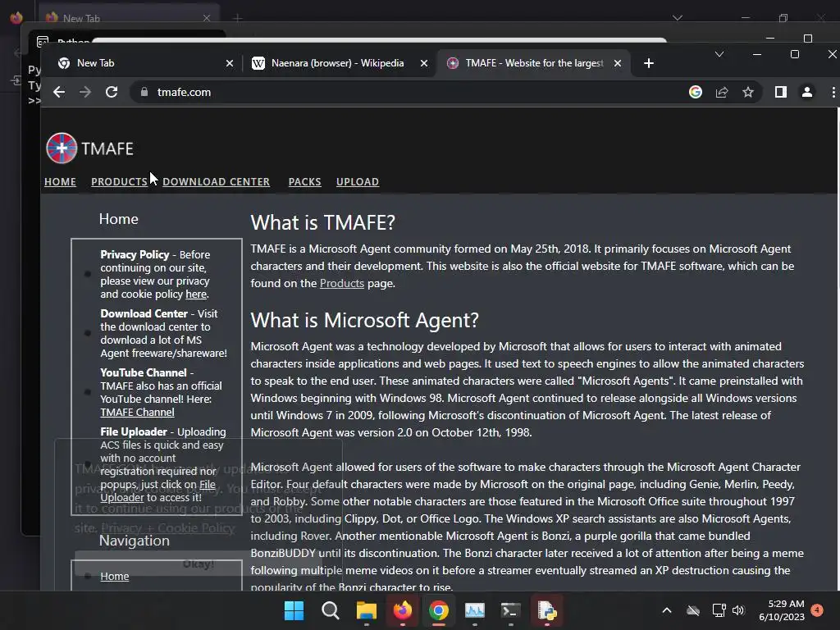View site information via the lock icon

coord(144,92)
